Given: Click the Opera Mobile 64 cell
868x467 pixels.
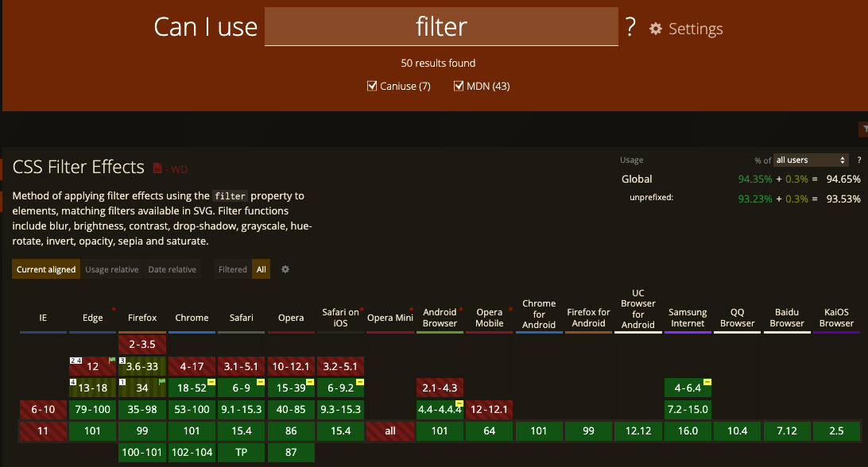Looking at the screenshot, I should [490, 431].
